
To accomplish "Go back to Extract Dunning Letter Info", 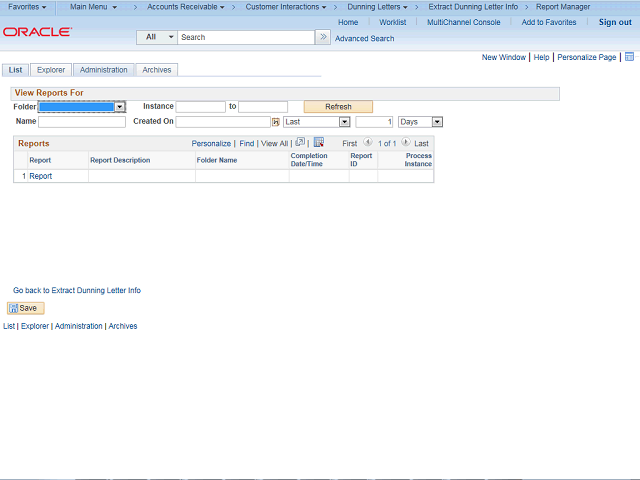I will click(x=77, y=291).
